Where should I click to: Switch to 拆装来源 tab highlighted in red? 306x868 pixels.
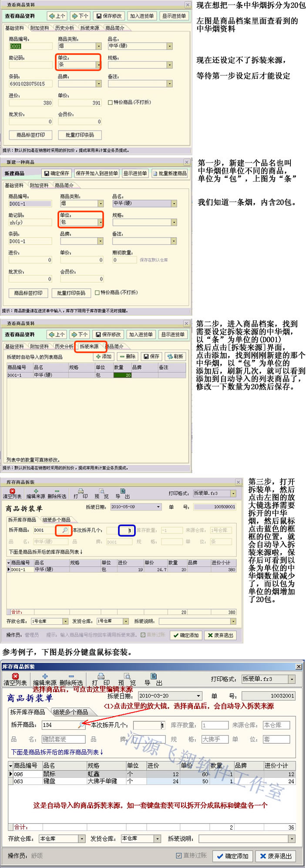tap(89, 347)
